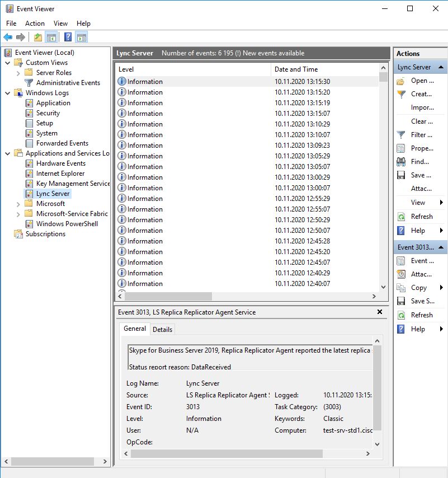Click the Event Viewer (Local) root icon
Screen dimensions: 448x478
coord(8,53)
